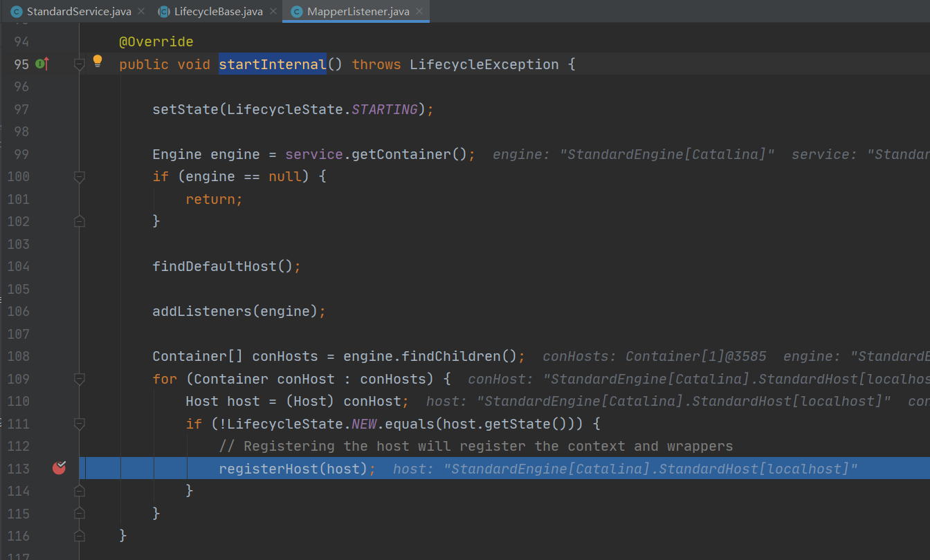The image size is (930, 560).
Task: Remove the breakpoint on line 113
Action: coord(60,468)
